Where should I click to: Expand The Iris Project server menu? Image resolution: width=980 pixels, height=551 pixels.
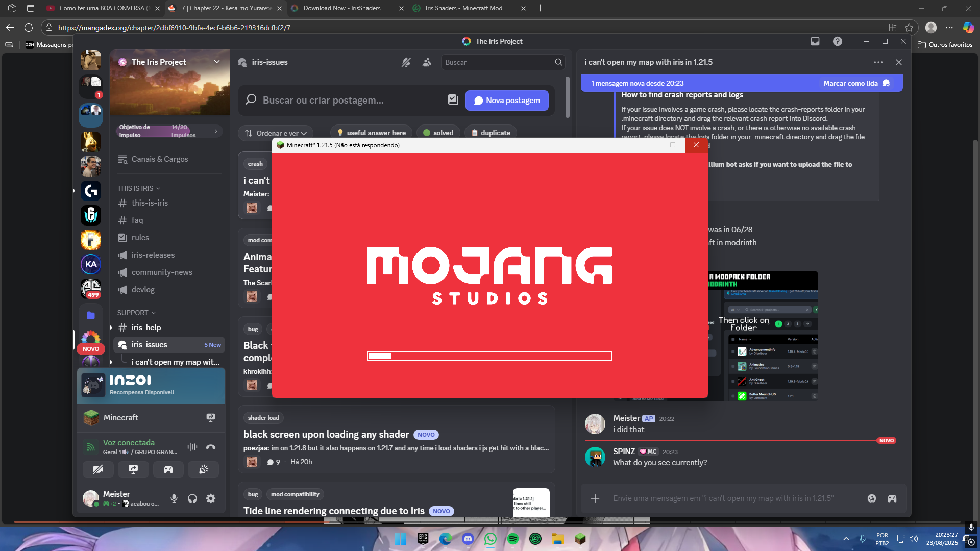click(x=217, y=62)
